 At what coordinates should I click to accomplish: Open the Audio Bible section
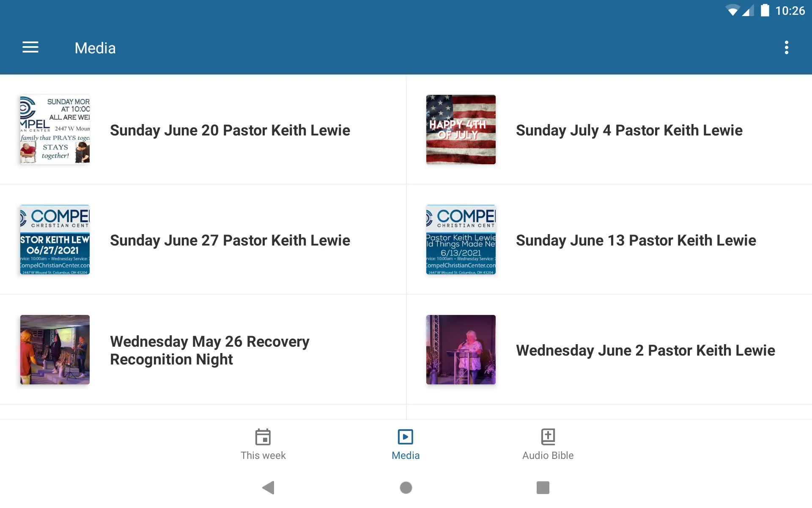click(548, 443)
